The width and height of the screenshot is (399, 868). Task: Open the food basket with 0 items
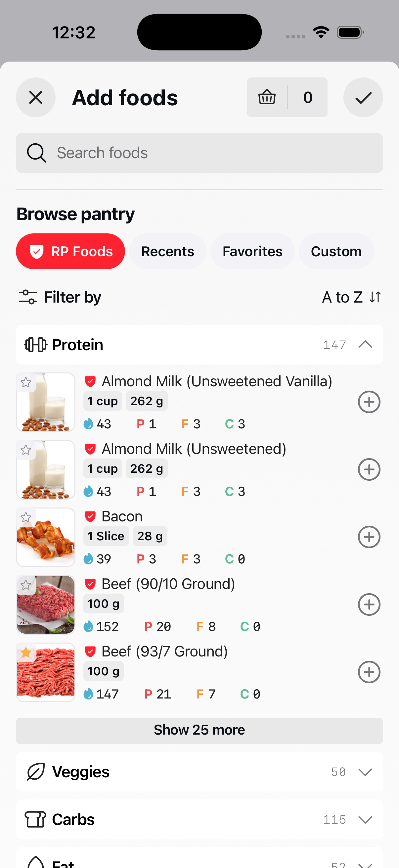[287, 97]
